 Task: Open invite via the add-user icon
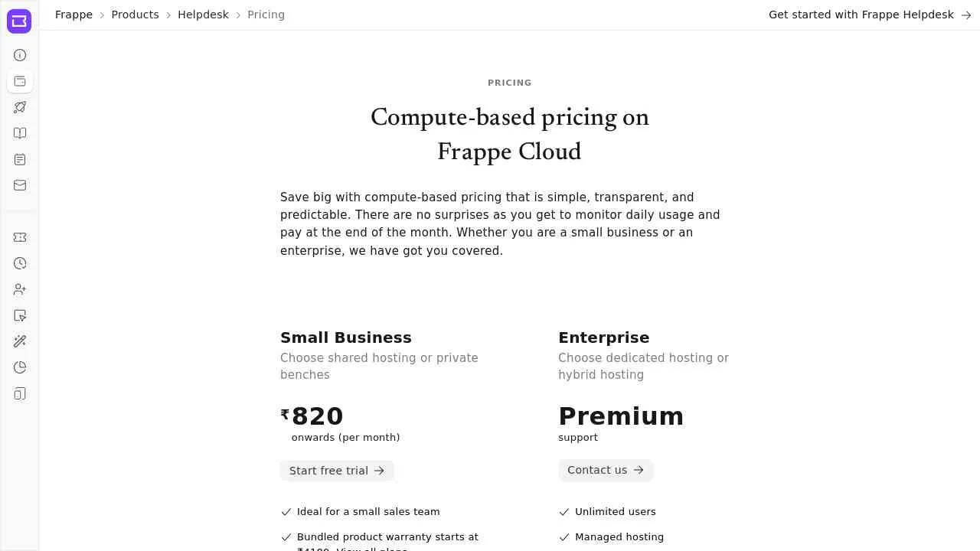[19, 289]
